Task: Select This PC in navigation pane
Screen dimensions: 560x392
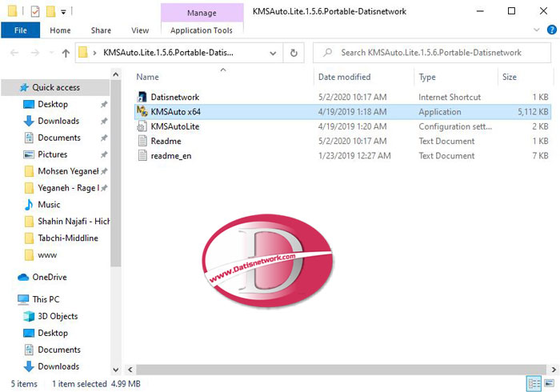Action: pyautogui.click(x=46, y=299)
